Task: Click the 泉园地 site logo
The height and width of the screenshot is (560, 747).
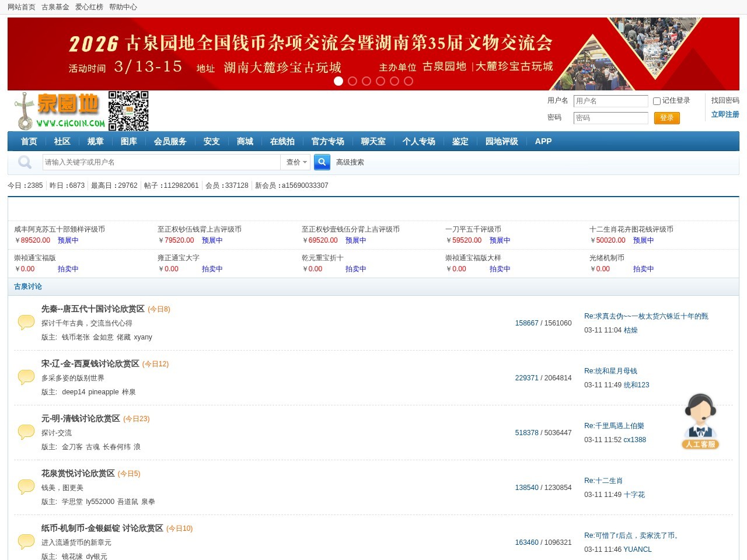Action: point(60,111)
